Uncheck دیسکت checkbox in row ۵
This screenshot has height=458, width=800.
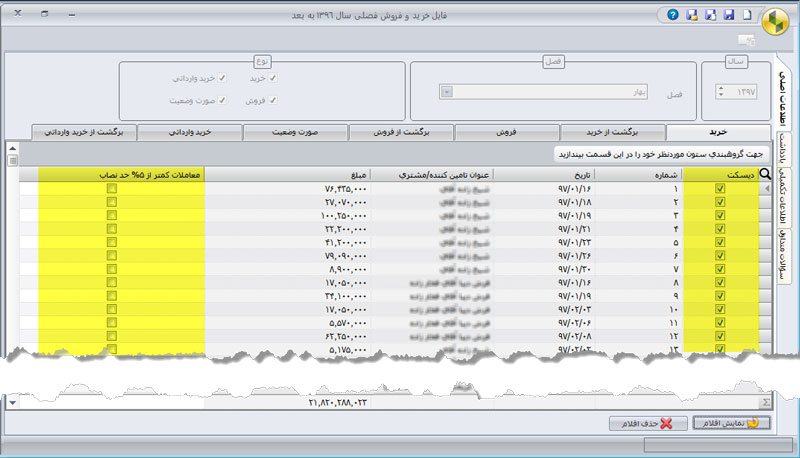[x=720, y=242]
